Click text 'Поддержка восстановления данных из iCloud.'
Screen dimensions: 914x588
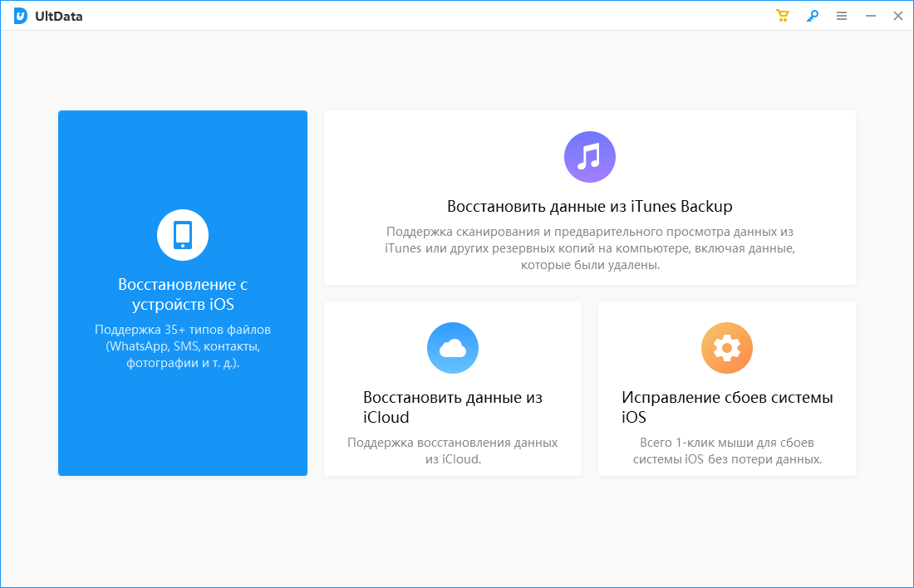tap(452, 450)
